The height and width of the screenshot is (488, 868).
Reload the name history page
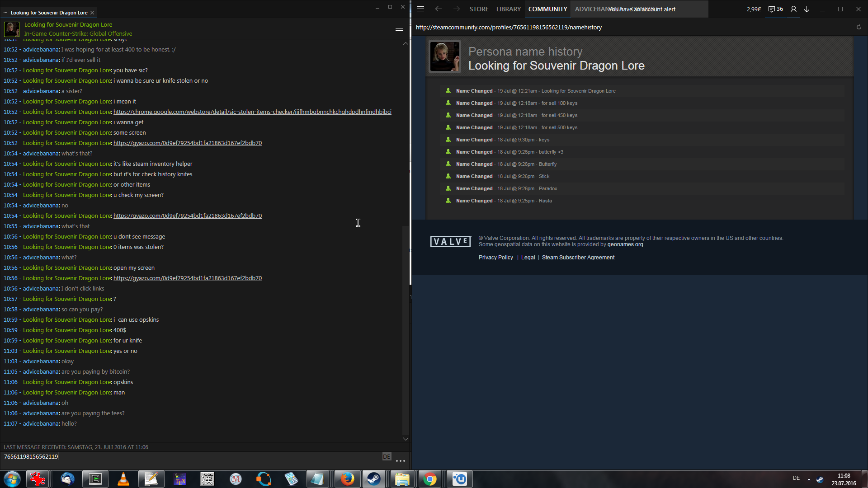click(x=859, y=27)
